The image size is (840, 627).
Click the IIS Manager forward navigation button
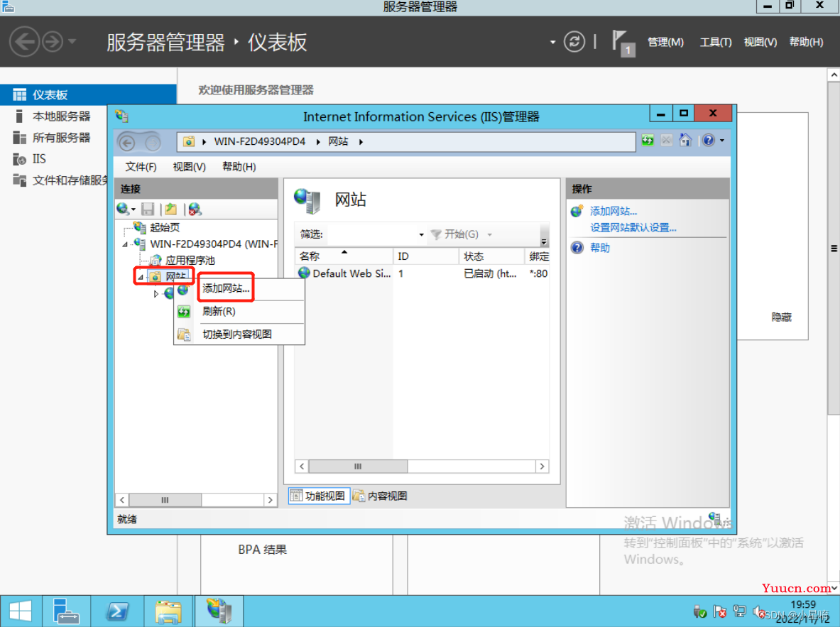[153, 143]
